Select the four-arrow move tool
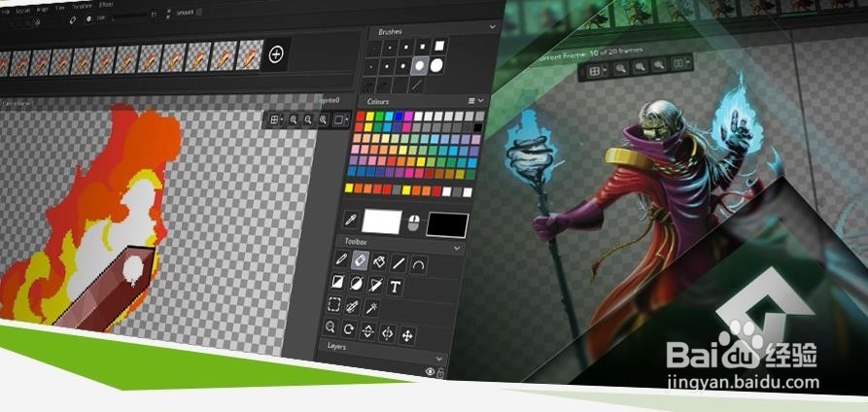 pos(407,335)
